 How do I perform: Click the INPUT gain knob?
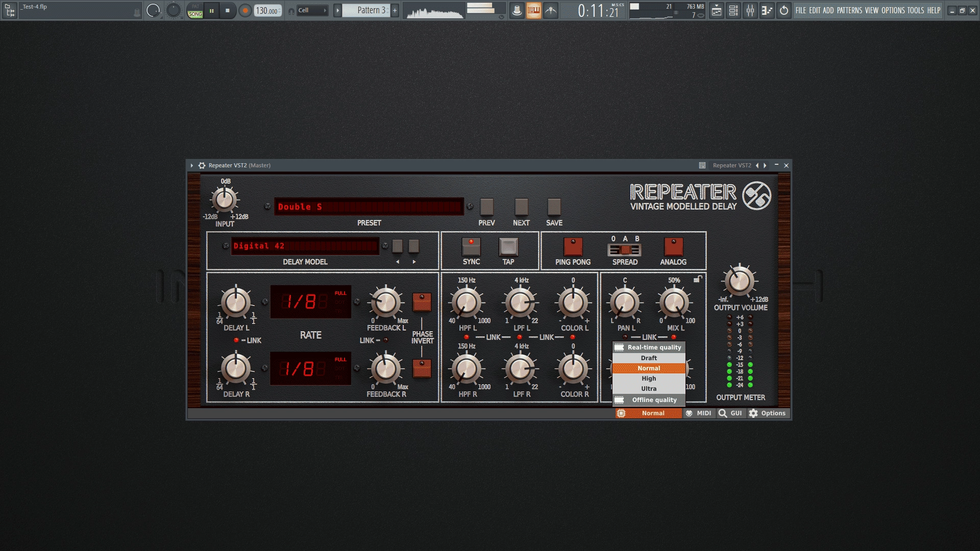(225, 199)
